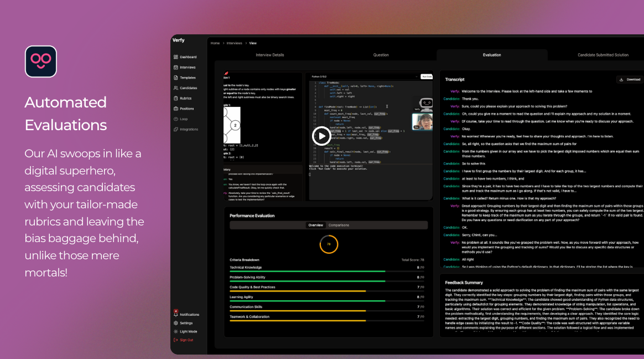Image resolution: width=644 pixels, height=359 pixels.
Task: Click the Run Code button
Action: click(x=427, y=76)
